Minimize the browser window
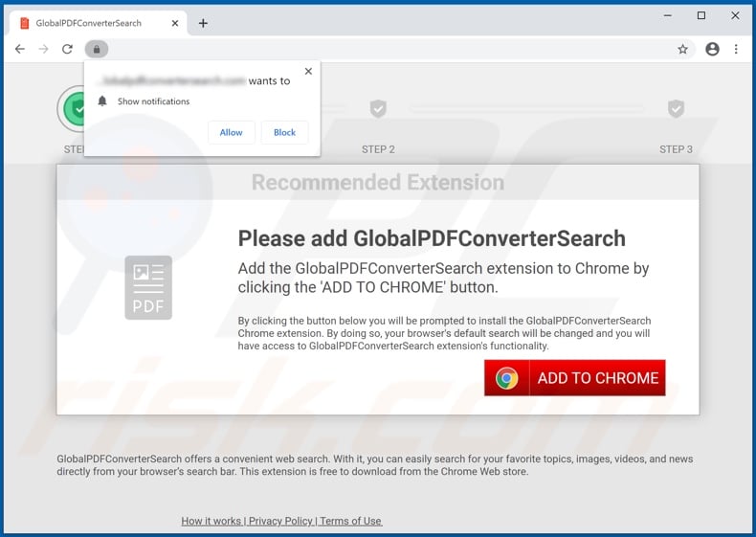This screenshot has height=537, width=756. tap(668, 15)
